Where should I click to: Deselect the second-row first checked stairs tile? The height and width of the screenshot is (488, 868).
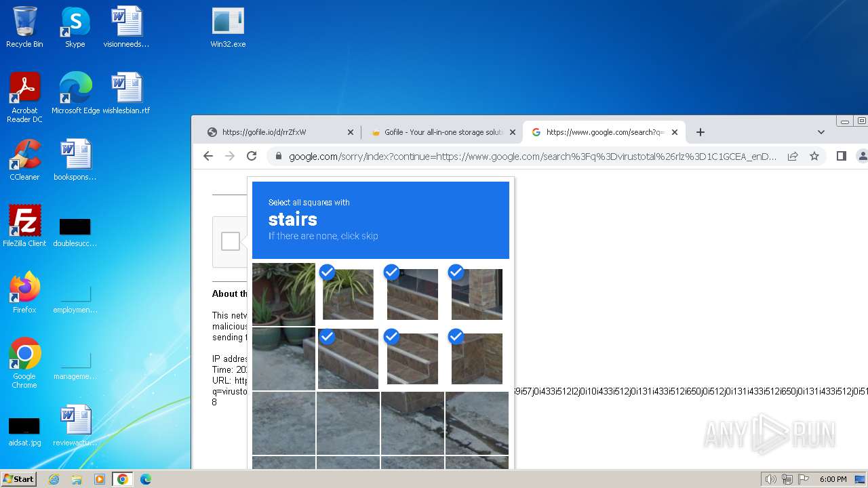pos(348,359)
